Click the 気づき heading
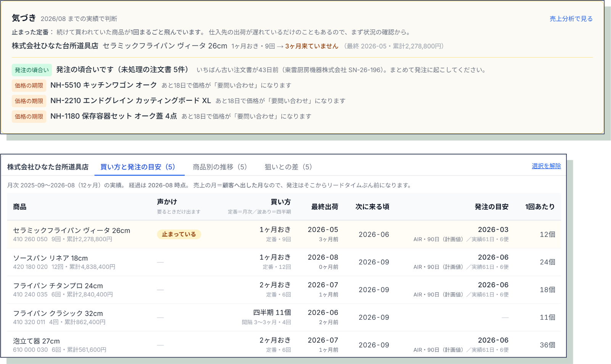Screen dimensions: 611x364 click(x=24, y=18)
